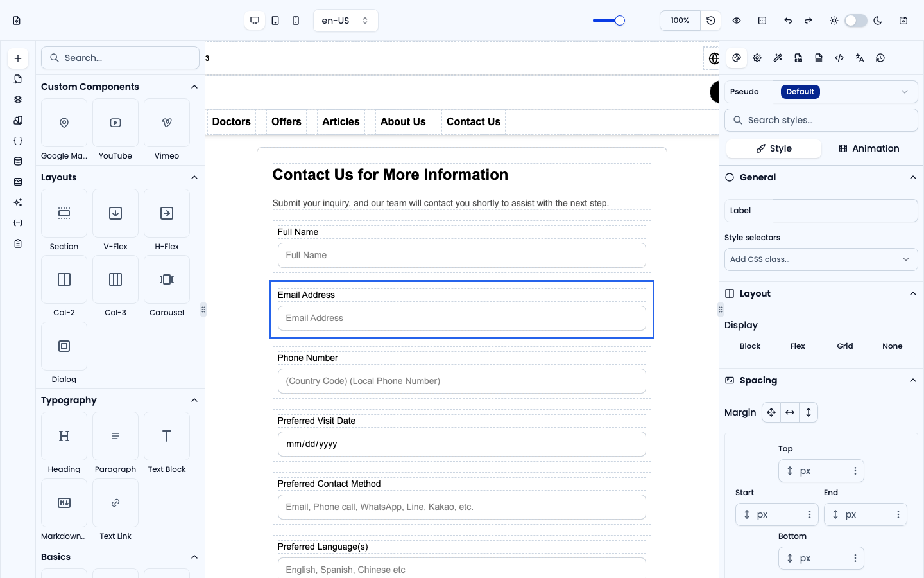Open the Pseudo Default dropdown
The height and width of the screenshot is (578, 924).
tap(845, 92)
